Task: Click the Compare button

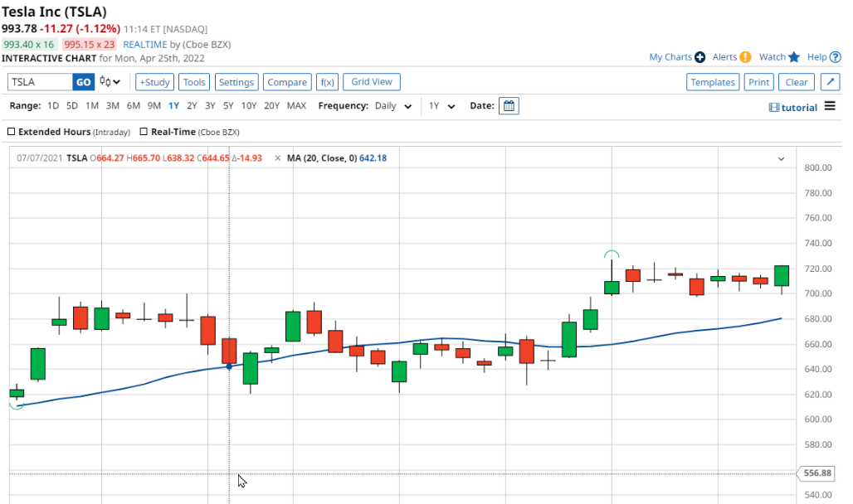Action: [287, 82]
